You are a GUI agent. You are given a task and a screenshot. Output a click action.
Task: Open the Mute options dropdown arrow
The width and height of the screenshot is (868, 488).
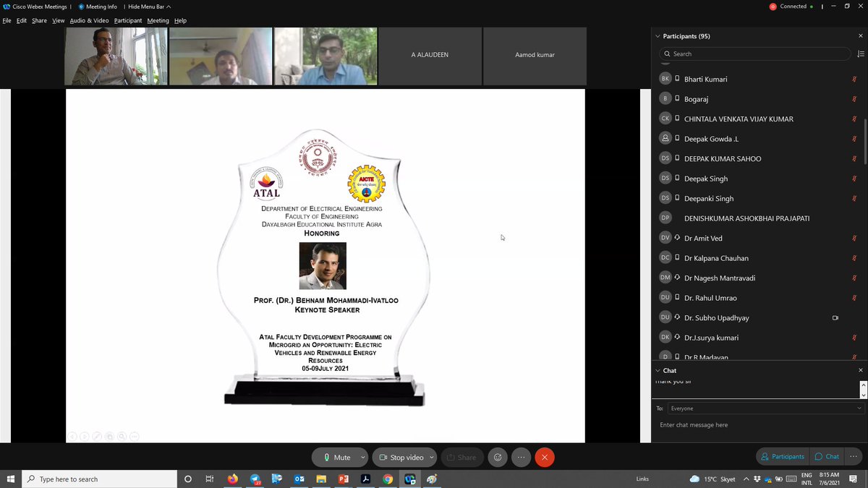(363, 457)
